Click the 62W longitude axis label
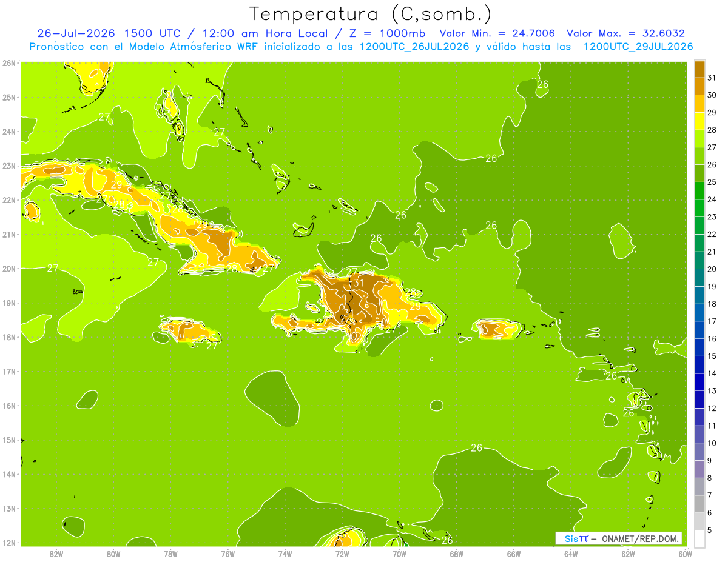728x562 pixels. coord(628,554)
